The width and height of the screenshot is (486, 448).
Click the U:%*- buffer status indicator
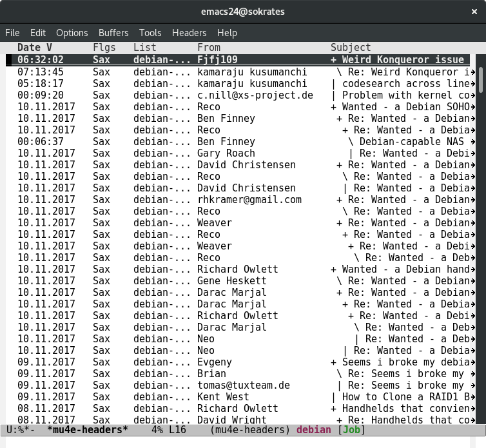point(21,430)
